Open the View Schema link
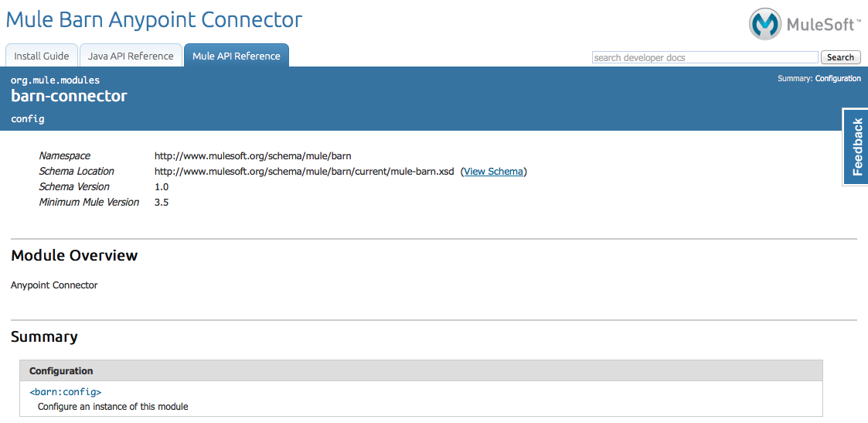Screen dimensions: 868x423 tap(493, 171)
